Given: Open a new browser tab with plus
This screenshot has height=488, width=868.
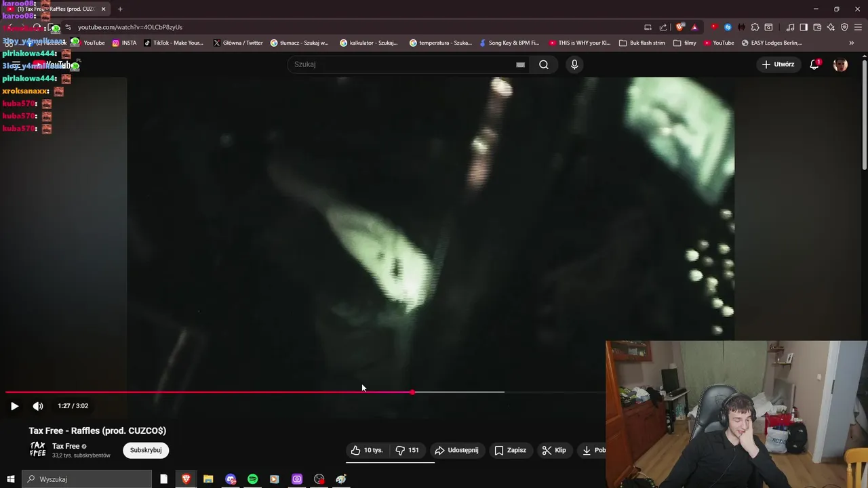Looking at the screenshot, I should click(x=120, y=9).
